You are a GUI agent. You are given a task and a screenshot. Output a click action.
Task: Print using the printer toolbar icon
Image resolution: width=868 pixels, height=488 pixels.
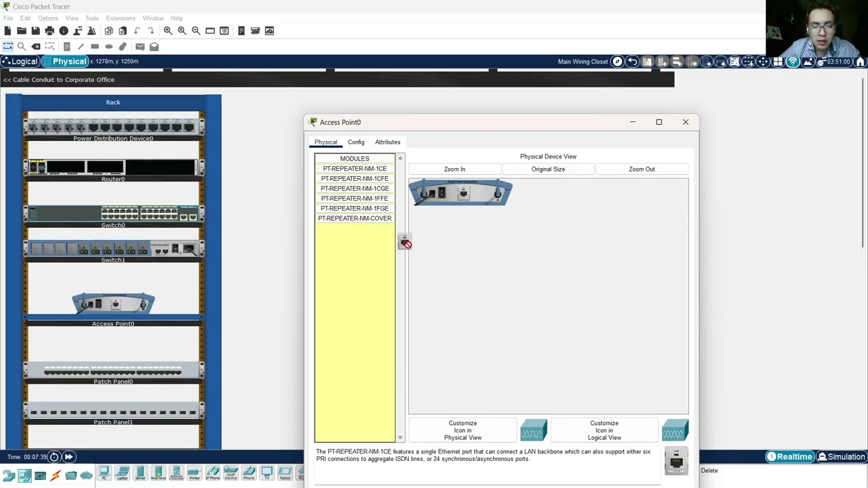pyautogui.click(x=50, y=30)
